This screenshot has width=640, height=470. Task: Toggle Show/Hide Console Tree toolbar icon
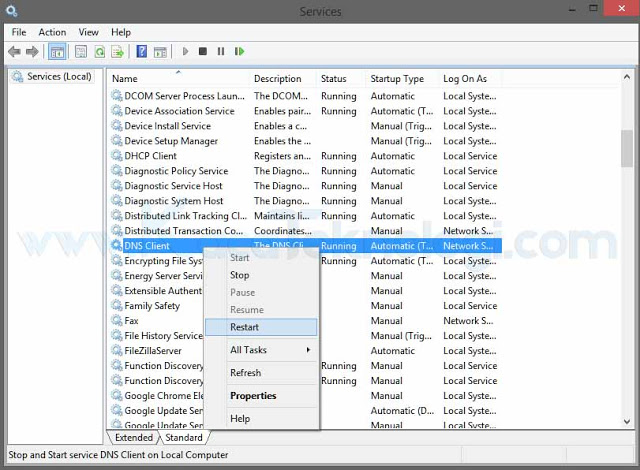(57, 51)
